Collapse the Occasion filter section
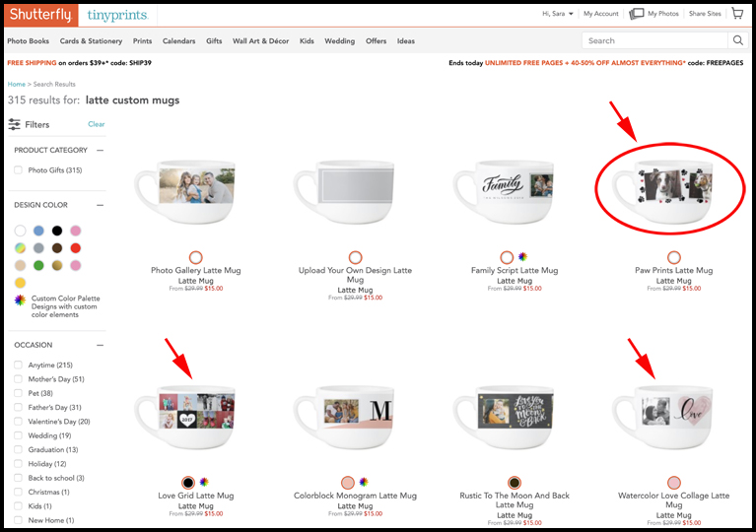The image size is (756, 532). [100, 345]
